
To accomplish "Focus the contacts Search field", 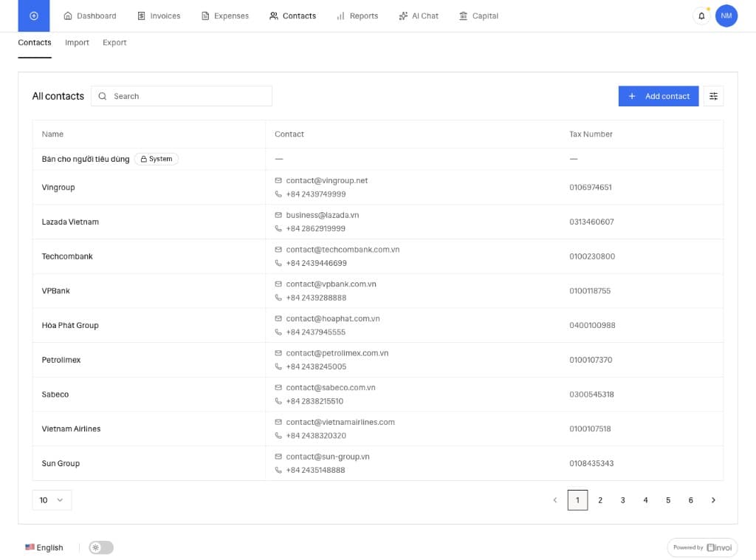I will (x=182, y=96).
